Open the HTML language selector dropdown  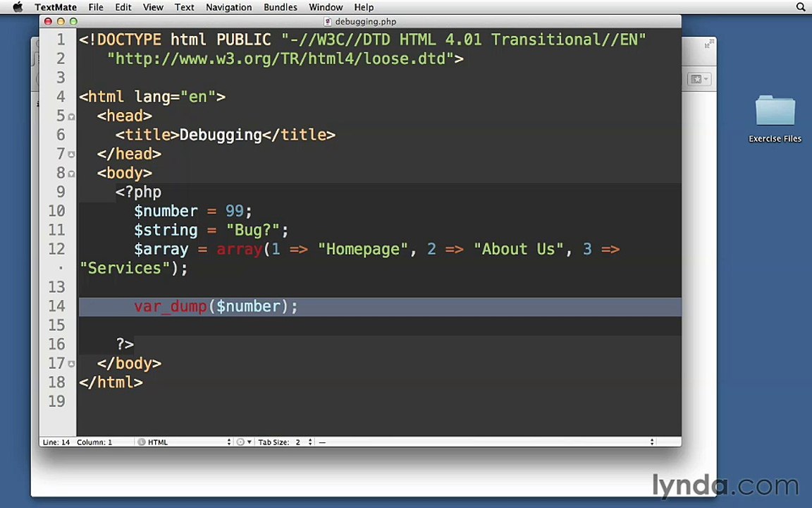(x=185, y=442)
